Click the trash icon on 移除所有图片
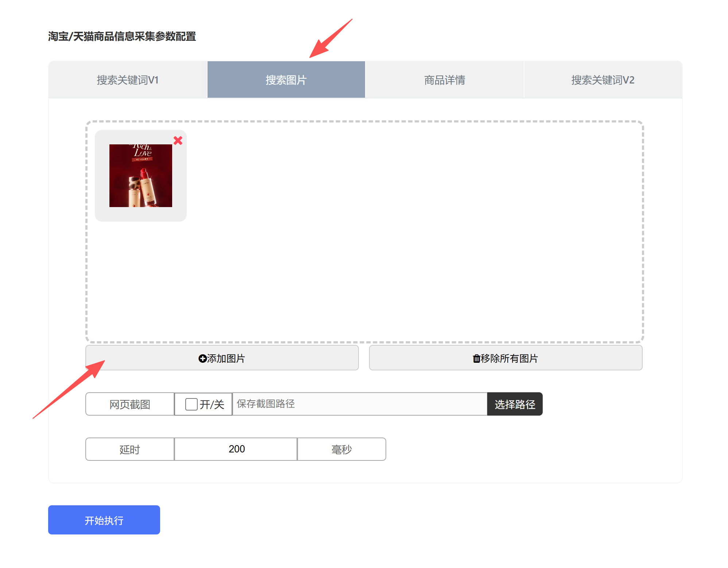728x568 pixels. point(476,359)
